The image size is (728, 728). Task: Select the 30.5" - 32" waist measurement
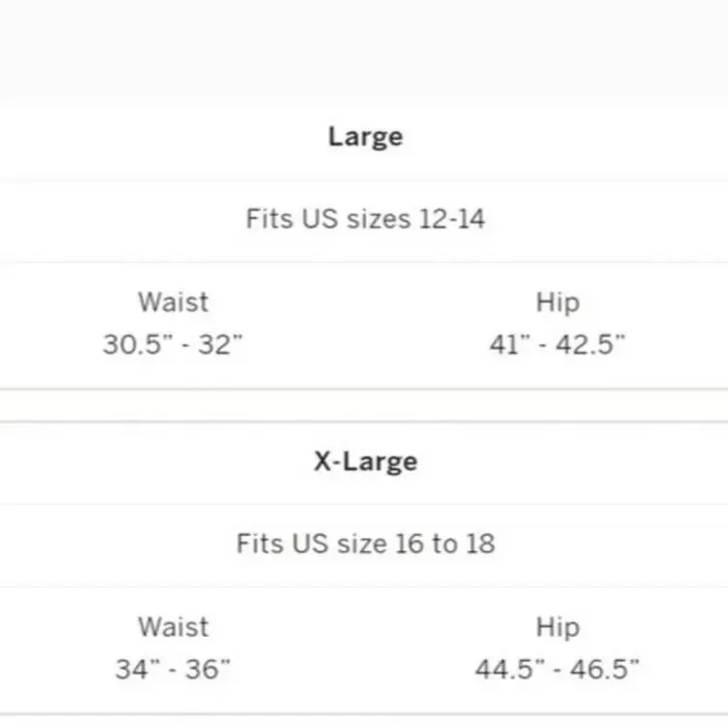(x=173, y=345)
